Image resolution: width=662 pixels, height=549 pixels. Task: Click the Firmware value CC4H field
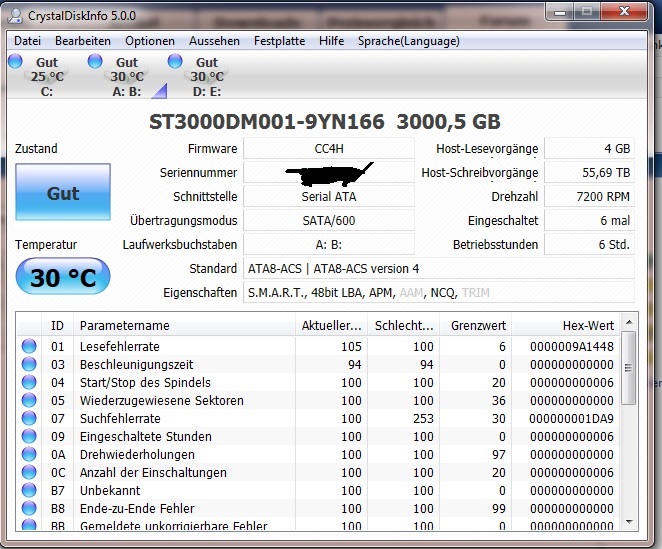coord(329,149)
